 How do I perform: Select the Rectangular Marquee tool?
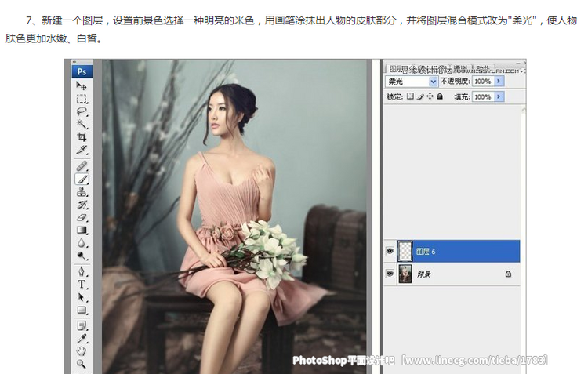tap(82, 99)
